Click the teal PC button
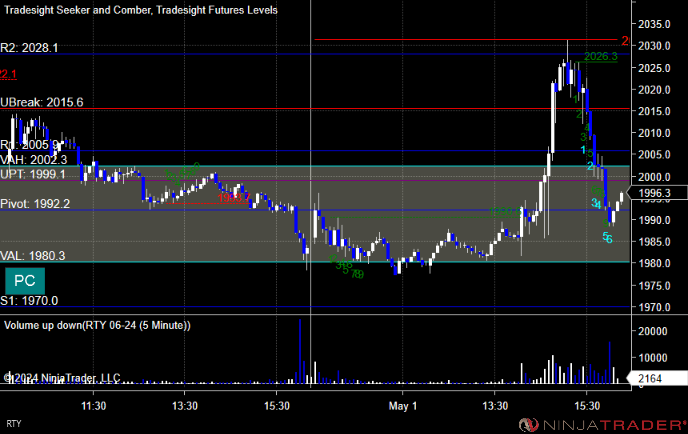688x434 pixels. coord(25,281)
